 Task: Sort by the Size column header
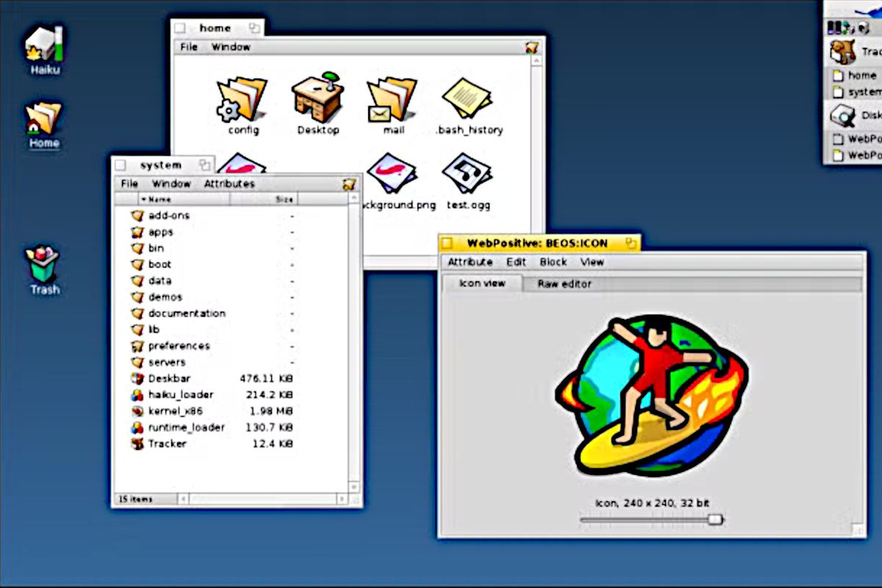pyautogui.click(x=264, y=199)
